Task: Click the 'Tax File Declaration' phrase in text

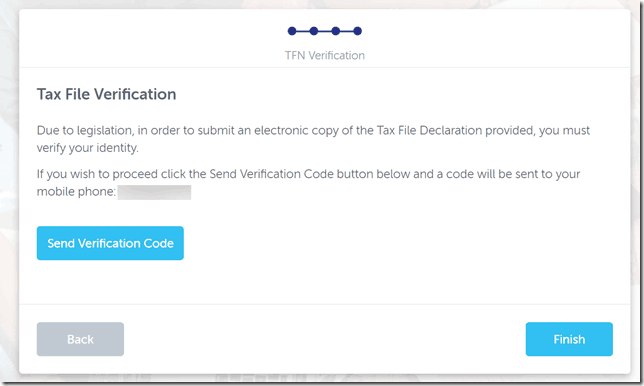Action: 430,130
